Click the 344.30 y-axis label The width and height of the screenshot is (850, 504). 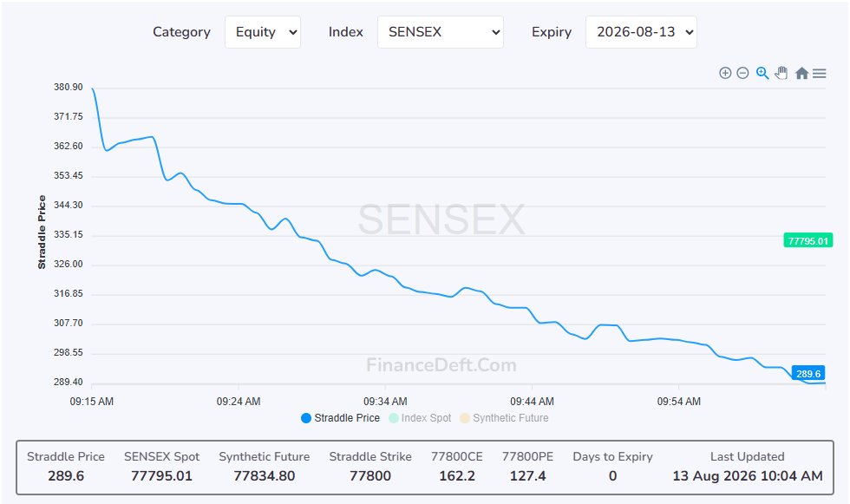69,206
